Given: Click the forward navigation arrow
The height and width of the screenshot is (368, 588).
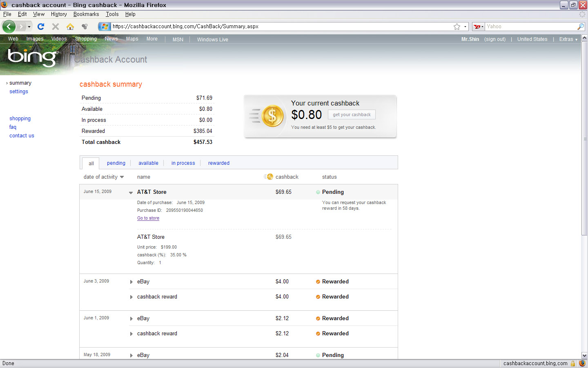Looking at the screenshot, I should 21,27.
